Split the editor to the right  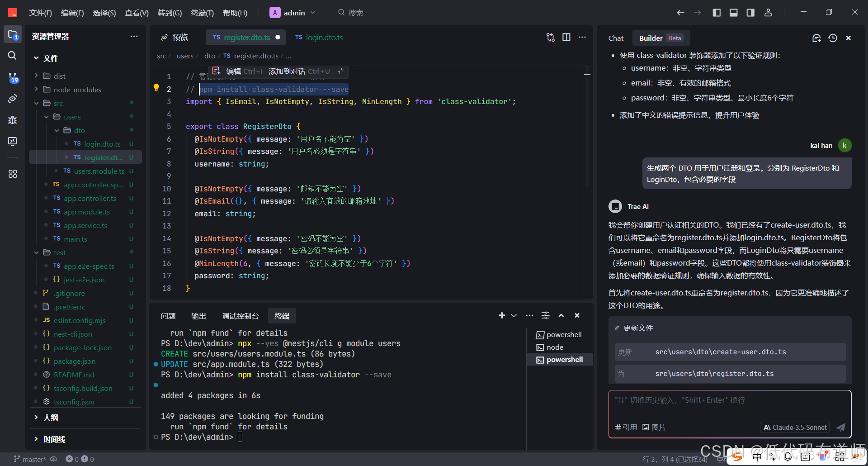[566, 37]
